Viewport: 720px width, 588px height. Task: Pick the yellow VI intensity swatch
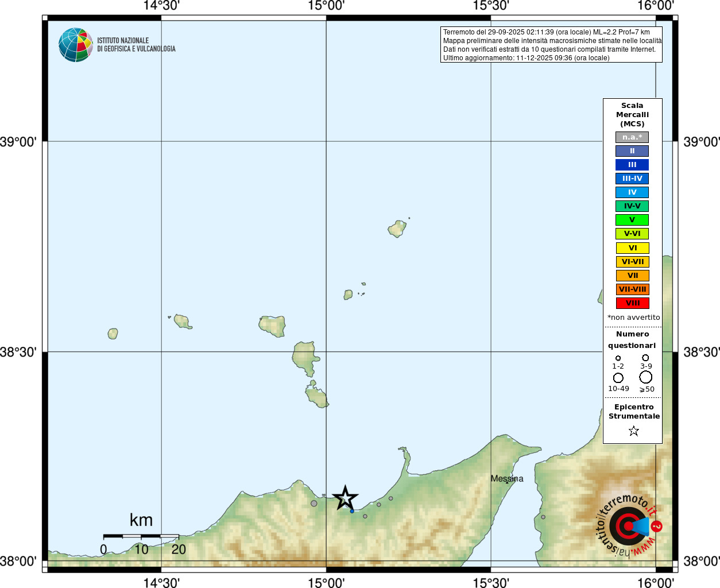[632, 248]
